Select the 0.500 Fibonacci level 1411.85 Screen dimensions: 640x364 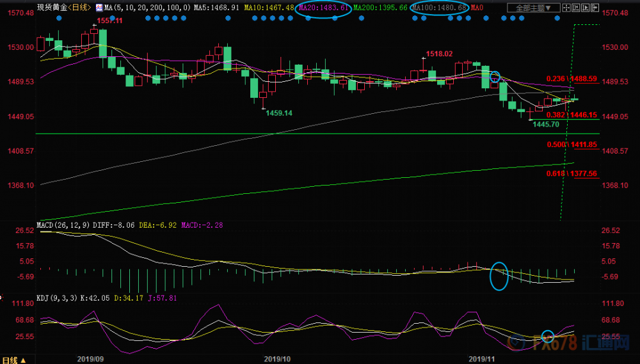click(x=572, y=145)
